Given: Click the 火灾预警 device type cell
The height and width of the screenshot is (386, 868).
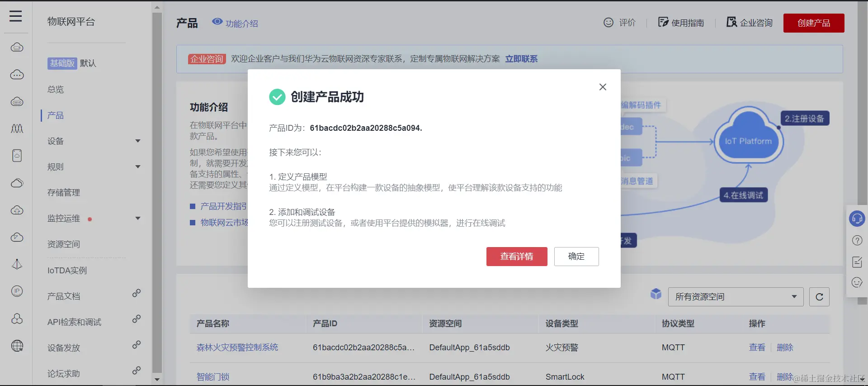Looking at the screenshot, I should point(562,348).
